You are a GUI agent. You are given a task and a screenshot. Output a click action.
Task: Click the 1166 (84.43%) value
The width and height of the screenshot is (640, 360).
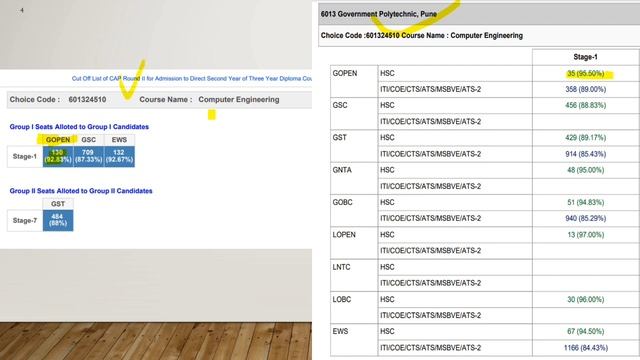click(585, 348)
